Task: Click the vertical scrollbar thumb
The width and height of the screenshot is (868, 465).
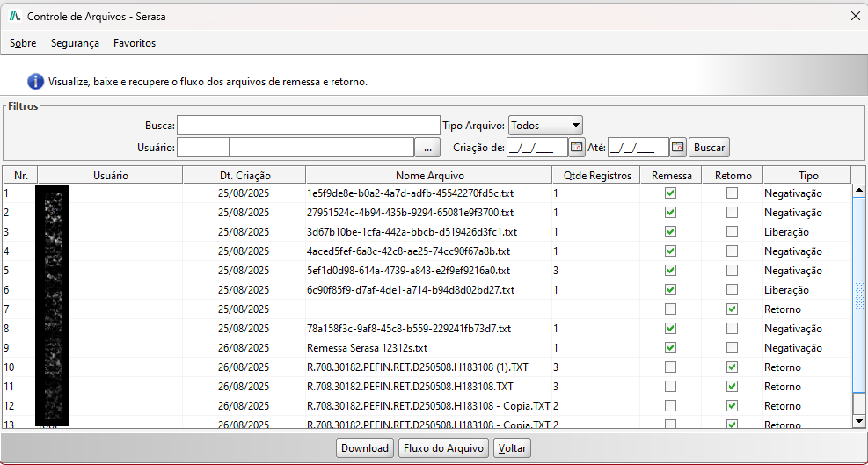Action: click(x=859, y=295)
